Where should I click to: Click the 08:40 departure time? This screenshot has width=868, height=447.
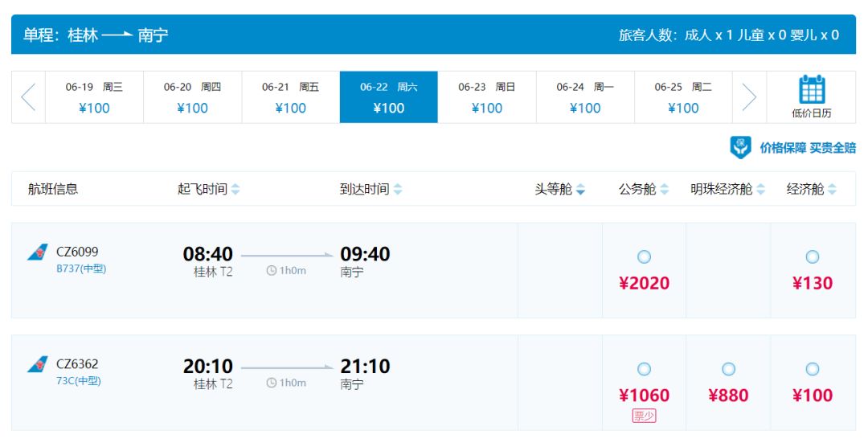(207, 254)
